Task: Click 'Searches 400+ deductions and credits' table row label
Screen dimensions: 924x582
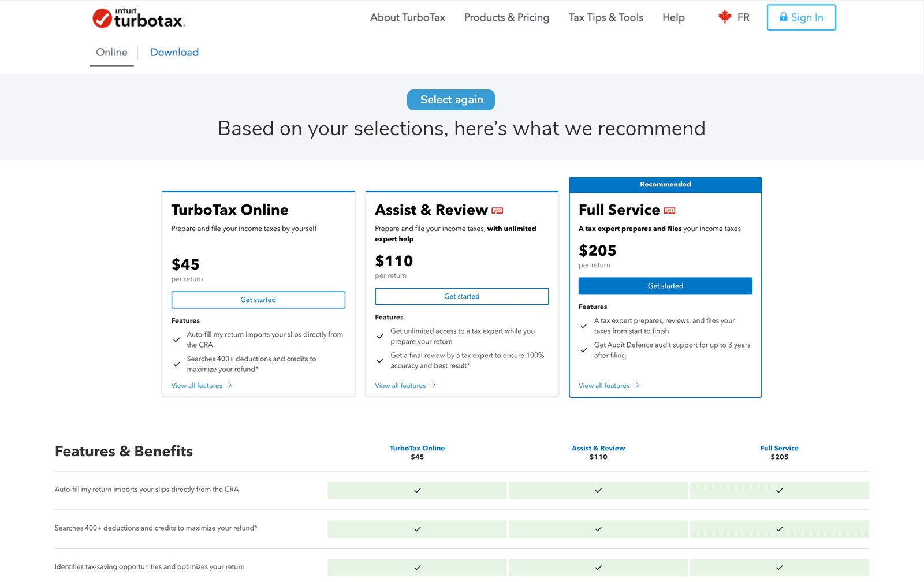Action: (156, 528)
